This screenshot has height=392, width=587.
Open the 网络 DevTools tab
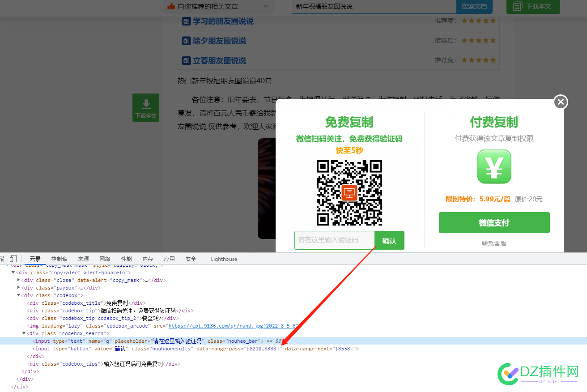[x=105, y=259]
